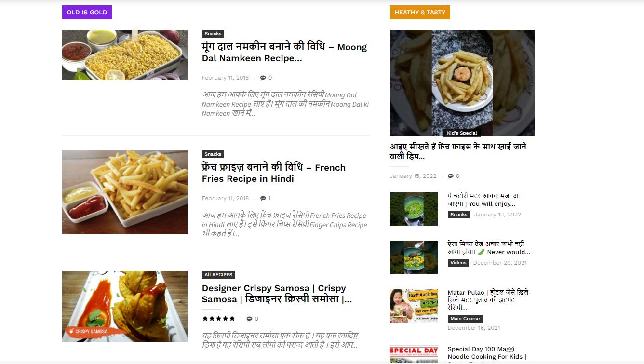Click the Moong Dal Namkeen thumbnail image
The height and width of the screenshot is (364, 644).
pos(125,55)
